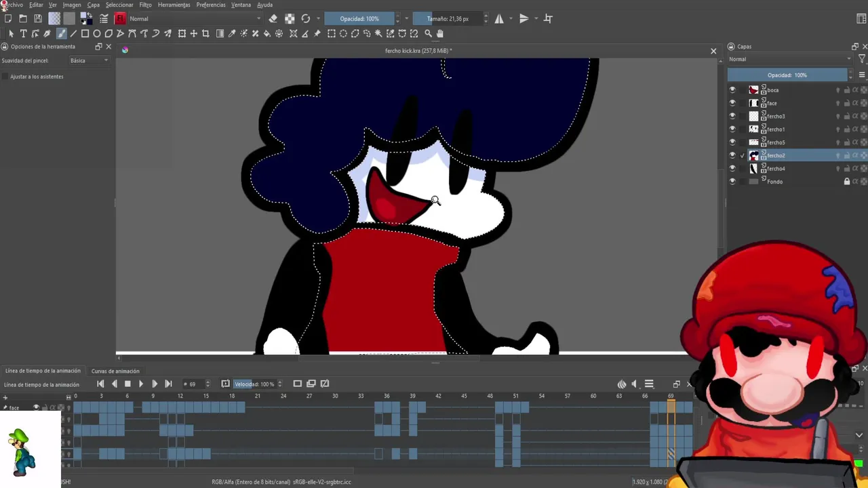Select the Rectangular Selection tool
This screenshot has height=488, width=868.
pos(332,33)
